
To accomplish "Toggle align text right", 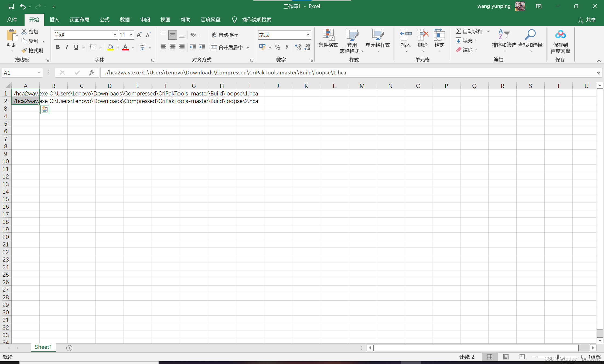I will 182,47.
